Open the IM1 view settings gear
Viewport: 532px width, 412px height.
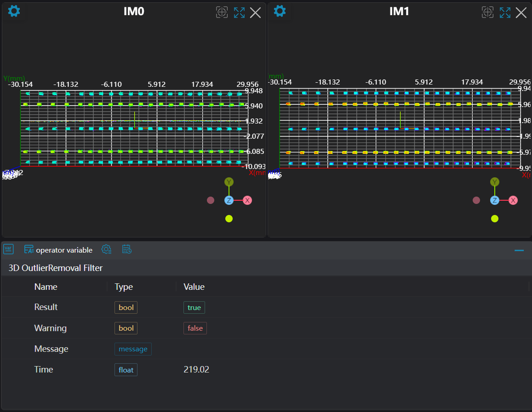[x=280, y=11]
